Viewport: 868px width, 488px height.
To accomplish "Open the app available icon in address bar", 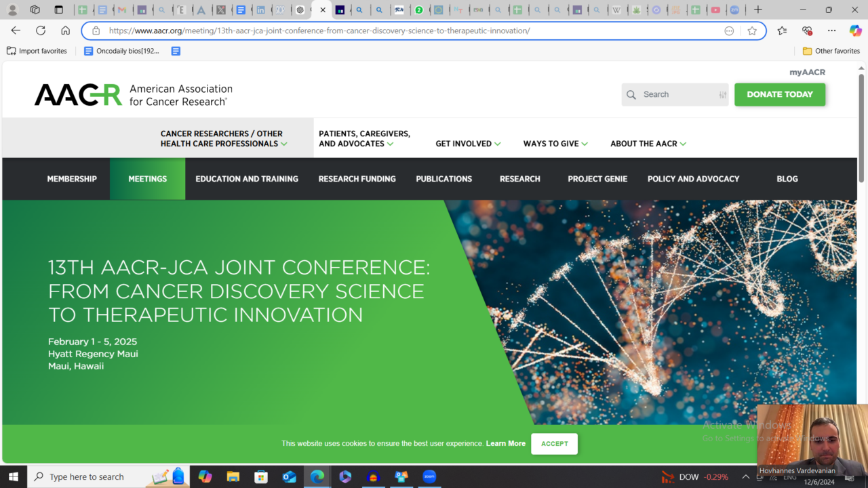I will click(729, 30).
